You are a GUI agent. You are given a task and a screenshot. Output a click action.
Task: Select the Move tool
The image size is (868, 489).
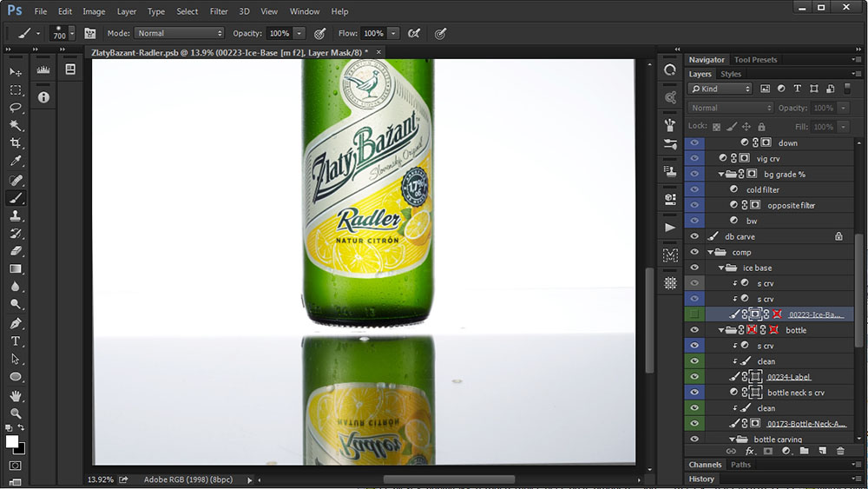[x=16, y=72]
